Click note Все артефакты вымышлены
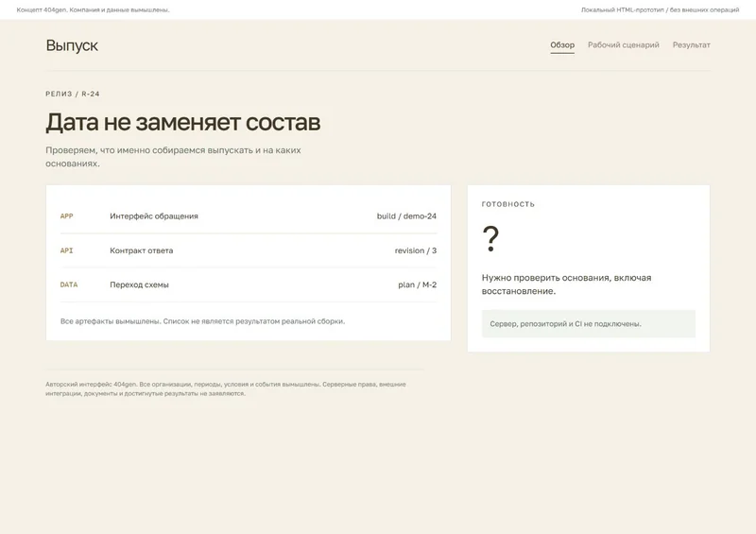 pos(202,321)
